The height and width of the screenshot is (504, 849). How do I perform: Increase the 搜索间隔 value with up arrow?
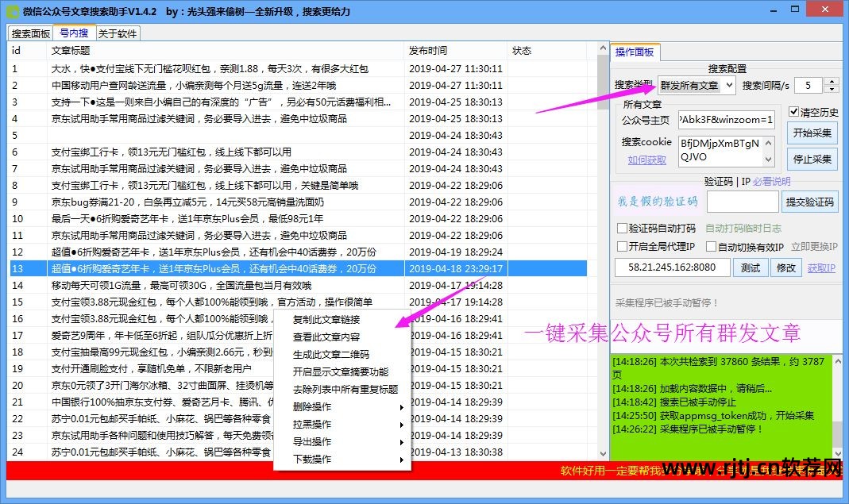[x=832, y=81]
